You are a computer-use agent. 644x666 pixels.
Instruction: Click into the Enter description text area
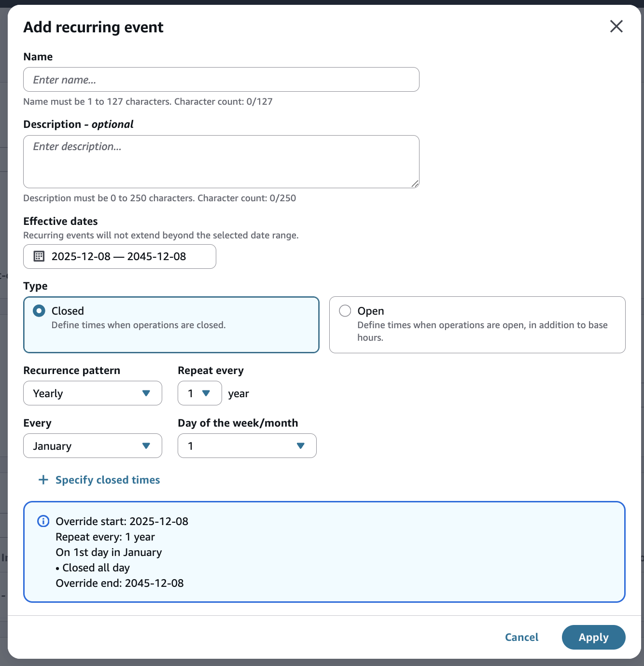(x=221, y=162)
